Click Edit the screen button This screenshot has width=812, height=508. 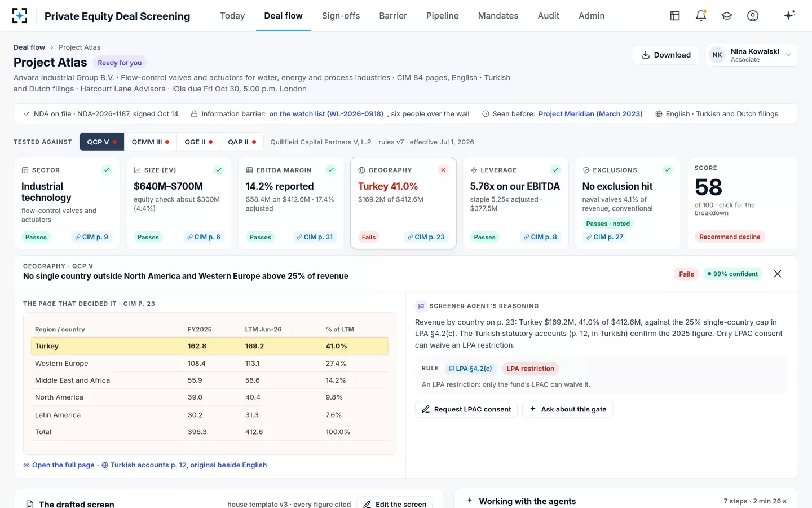(x=395, y=503)
